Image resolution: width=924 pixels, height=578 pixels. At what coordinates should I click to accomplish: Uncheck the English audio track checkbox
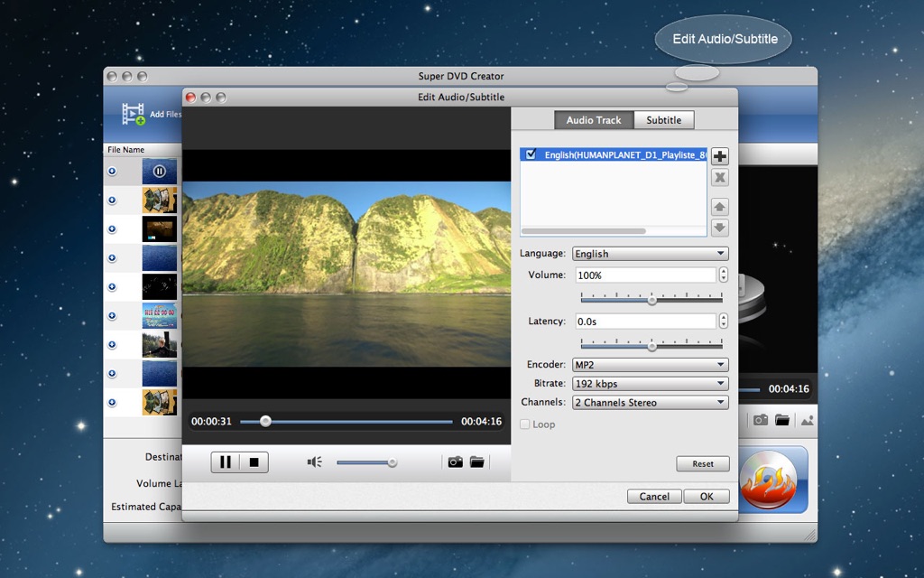(x=531, y=154)
